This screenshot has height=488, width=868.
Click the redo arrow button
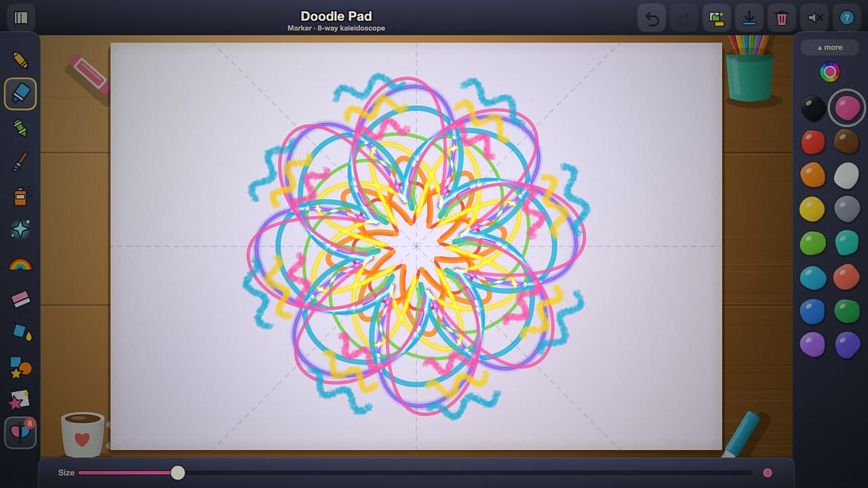(x=684, y=18)
